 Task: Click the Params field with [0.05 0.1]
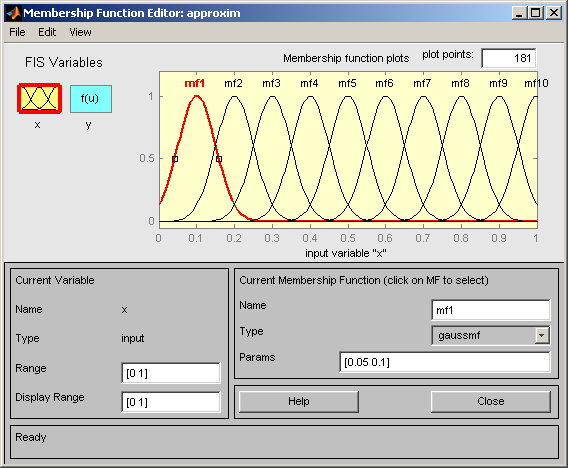445,362
